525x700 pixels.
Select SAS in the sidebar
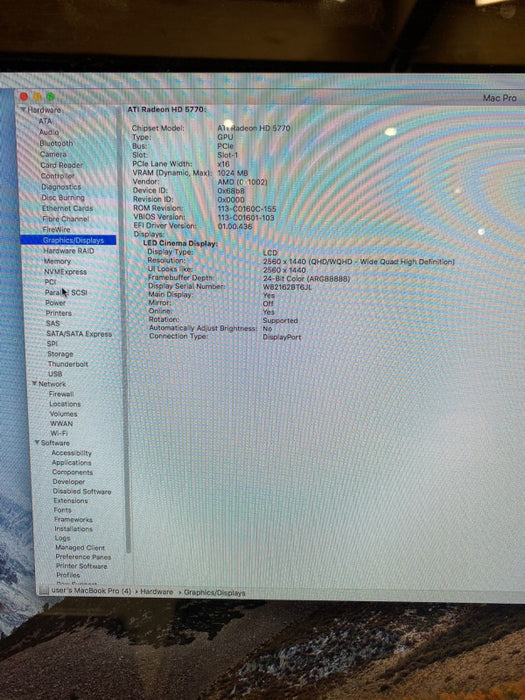pyautogui.click(x=53, y=323)
